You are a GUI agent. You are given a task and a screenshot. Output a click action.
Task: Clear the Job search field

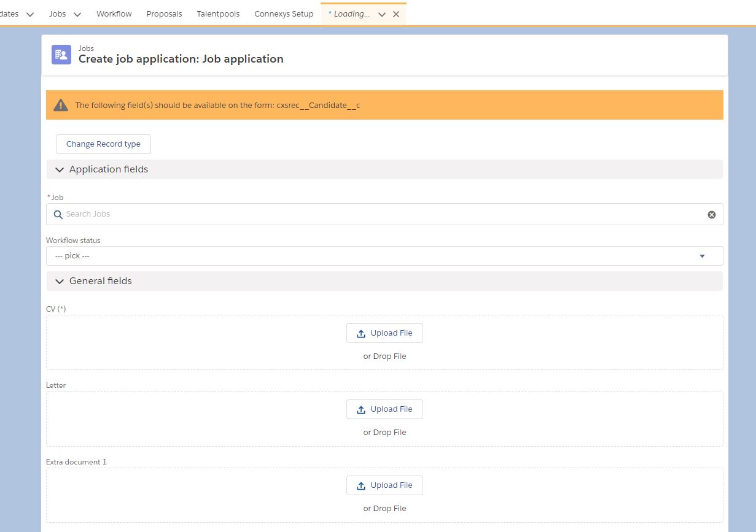712,215
